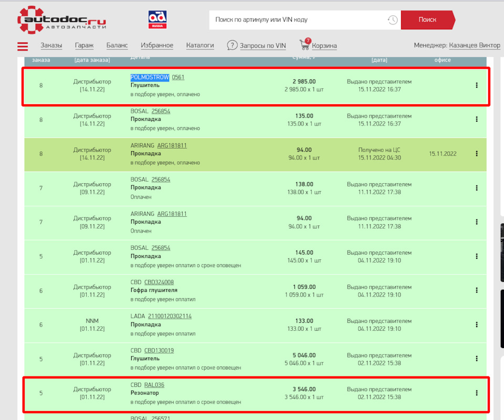Open 256854 link in the 135.00 row
The width and height of the screenshot is (504, 420).
click(x=161, y=111)
